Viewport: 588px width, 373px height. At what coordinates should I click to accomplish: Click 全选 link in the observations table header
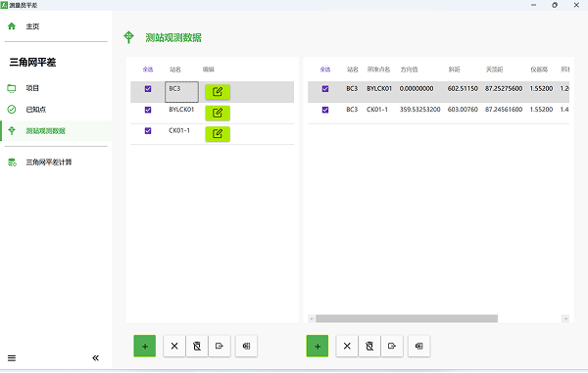click(325, 70)
